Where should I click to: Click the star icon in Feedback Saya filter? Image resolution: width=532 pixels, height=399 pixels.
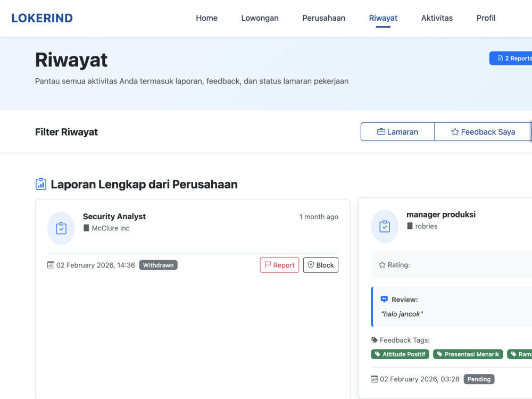click(x=455, y=131)
